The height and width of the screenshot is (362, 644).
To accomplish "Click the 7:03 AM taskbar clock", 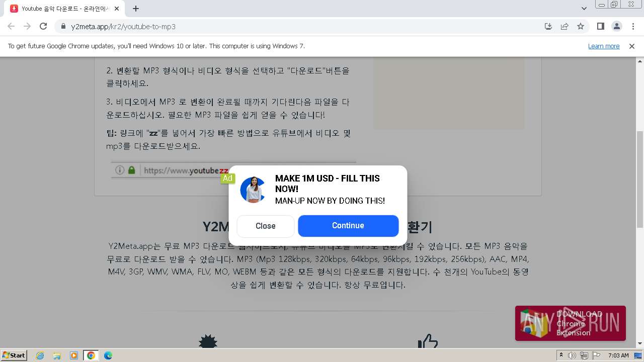I will click(x=618, y=355).
